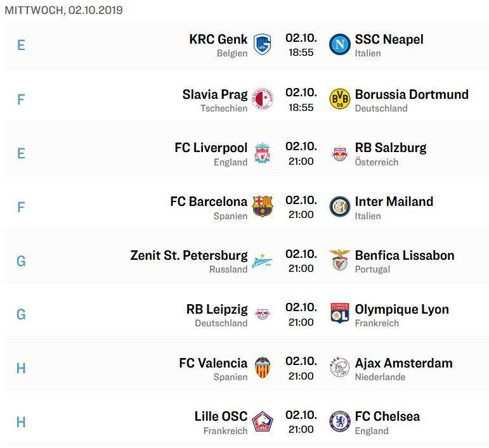Open the FC Barcelona crest icon
Image resolution: width=489 pixels, height=448 pixels.
(263, 207)
